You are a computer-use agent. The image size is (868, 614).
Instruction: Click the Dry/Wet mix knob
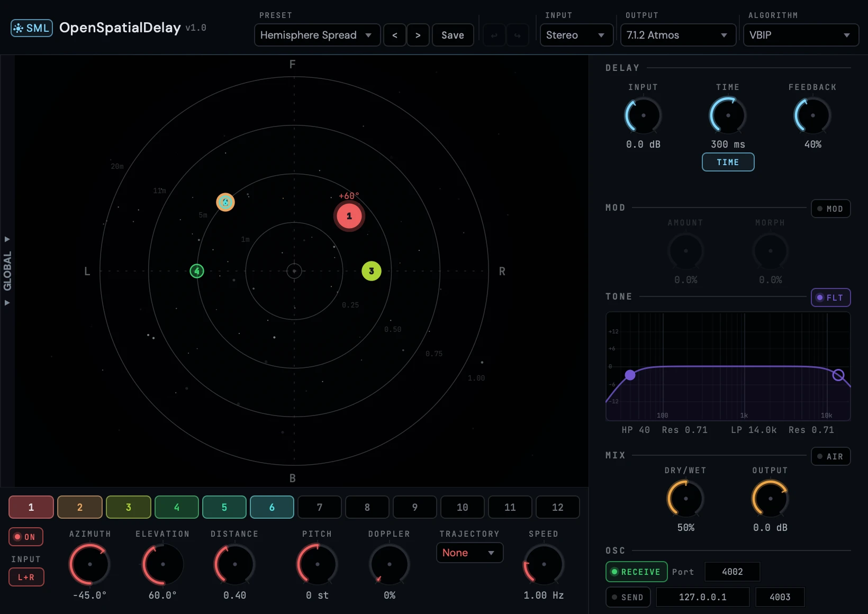point(686,499)
